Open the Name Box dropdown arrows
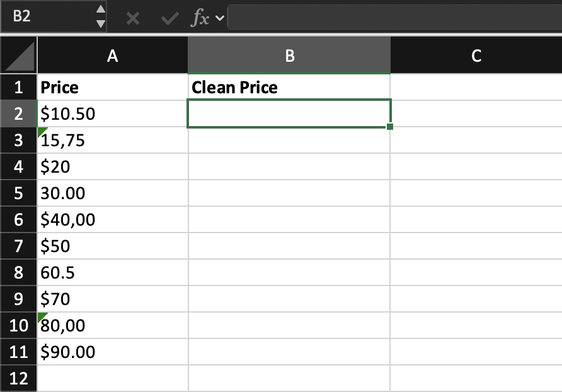 point(100,17)
